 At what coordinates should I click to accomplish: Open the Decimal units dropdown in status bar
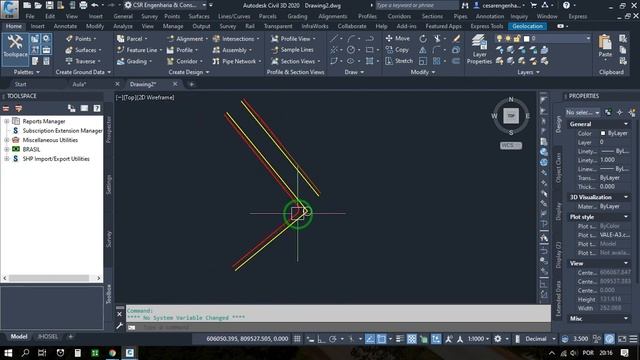[540, 339]
